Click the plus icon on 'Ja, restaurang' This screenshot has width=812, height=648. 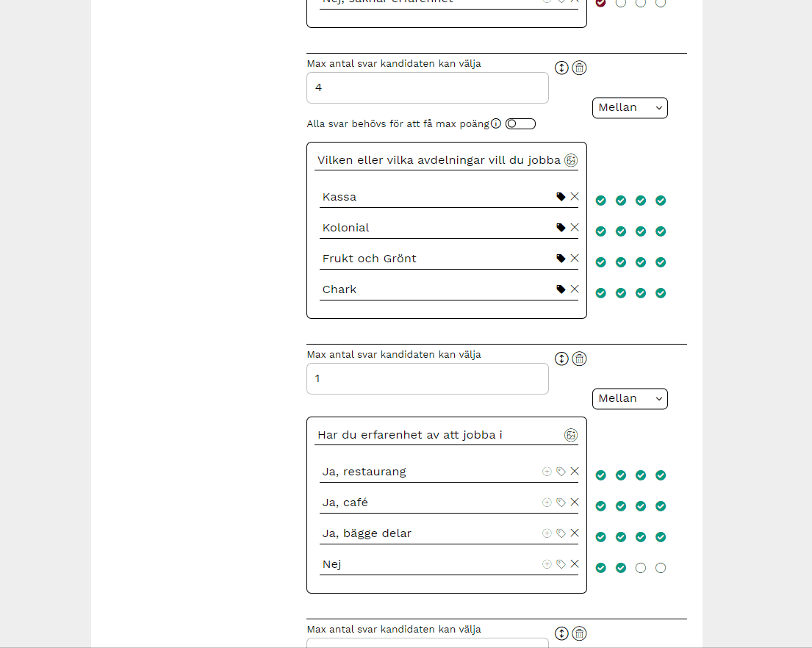point(547,472)
